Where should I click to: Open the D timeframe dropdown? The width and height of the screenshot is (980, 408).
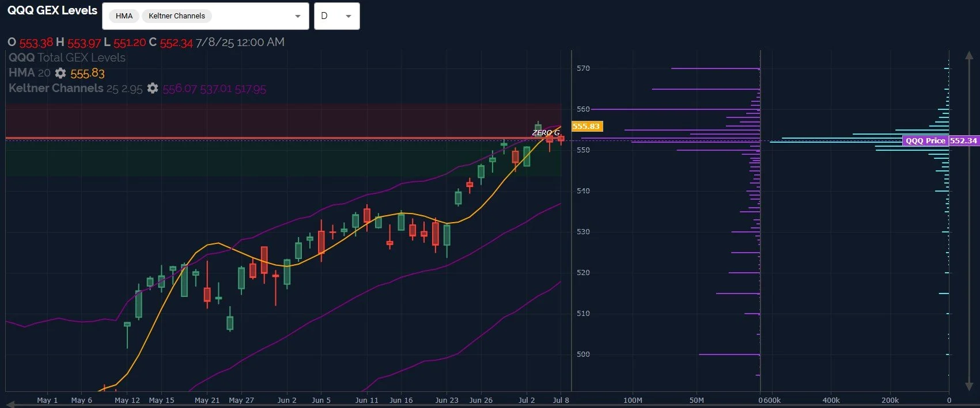[x=337, y=16]
